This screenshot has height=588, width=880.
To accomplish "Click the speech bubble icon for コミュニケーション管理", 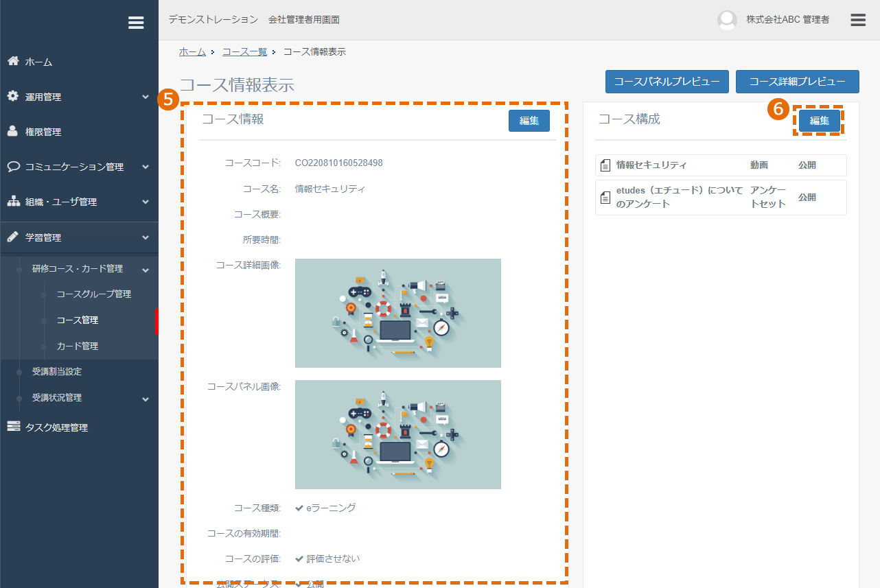I will [13, 166].
